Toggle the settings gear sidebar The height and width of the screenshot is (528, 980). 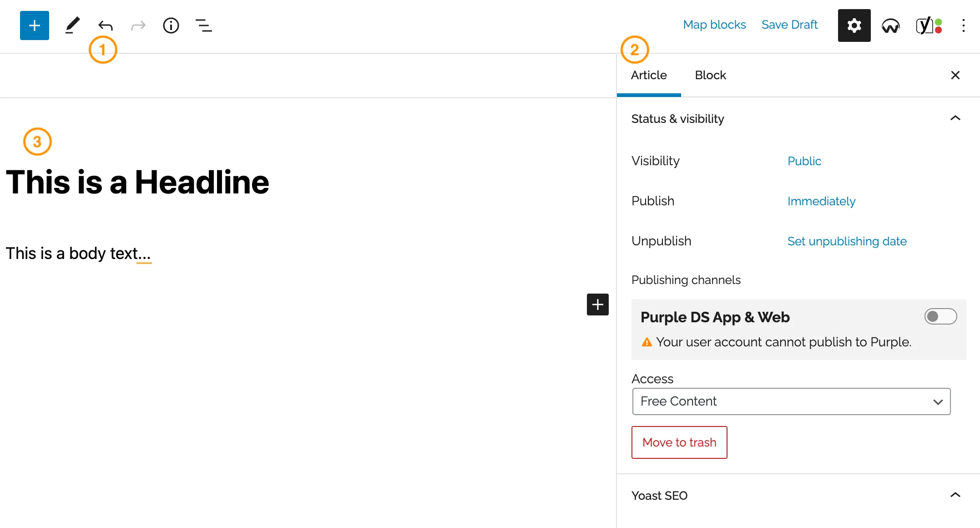854,25
